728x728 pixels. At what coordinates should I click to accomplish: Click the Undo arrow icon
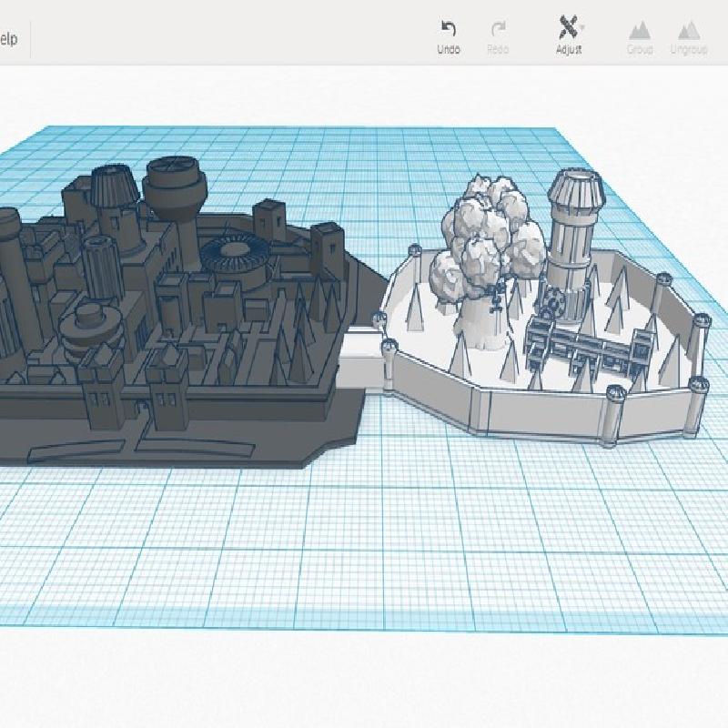tap(448, 29)
